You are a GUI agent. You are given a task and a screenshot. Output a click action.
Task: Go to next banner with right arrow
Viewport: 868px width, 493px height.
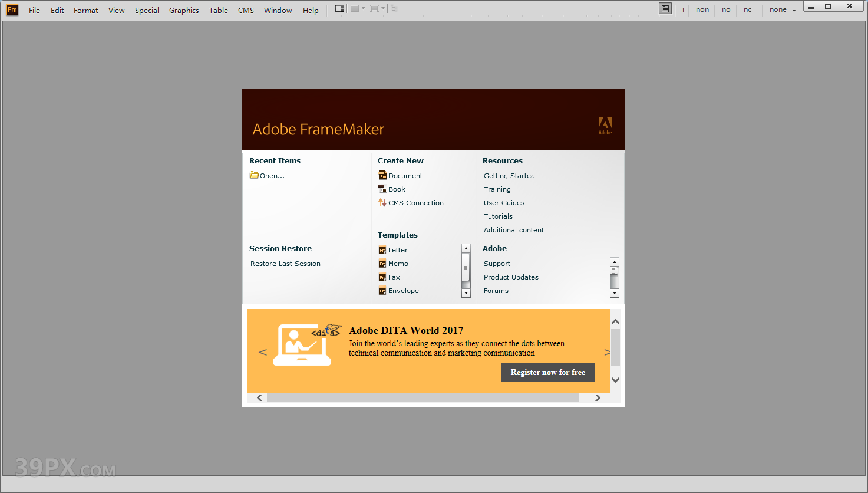coord(607,352)
